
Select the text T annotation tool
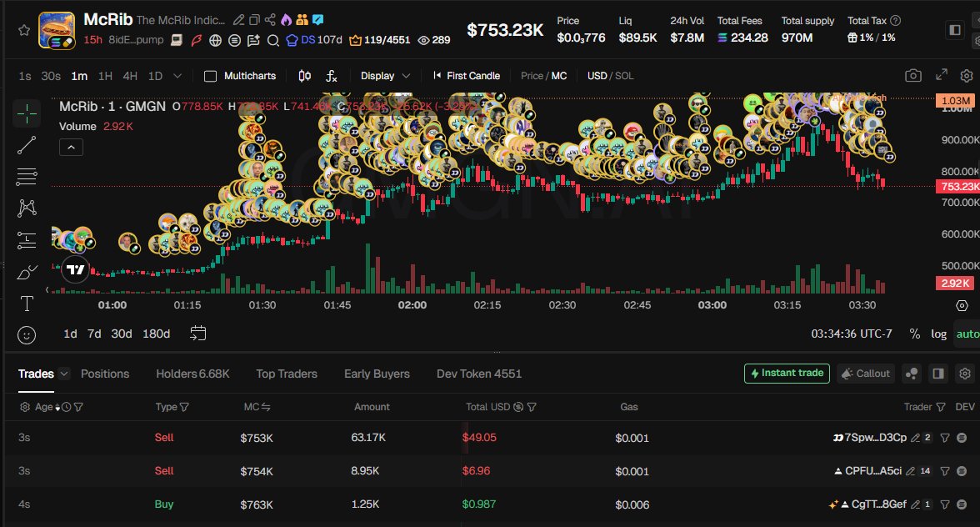[x=27, y=304]
